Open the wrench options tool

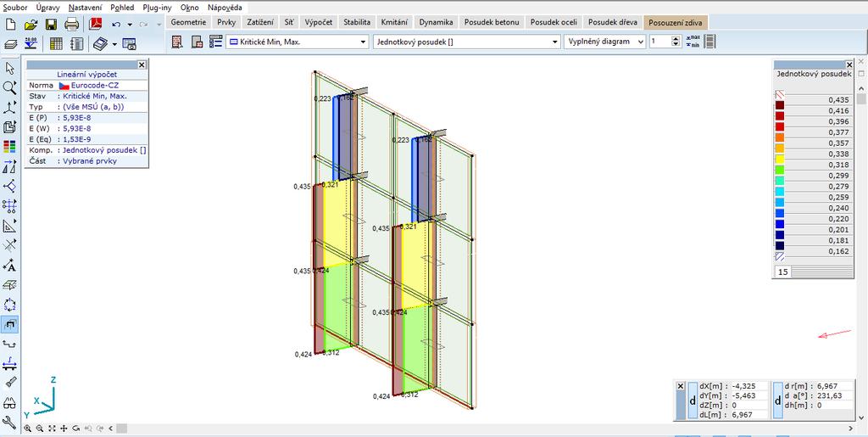(x=10, y=423)
